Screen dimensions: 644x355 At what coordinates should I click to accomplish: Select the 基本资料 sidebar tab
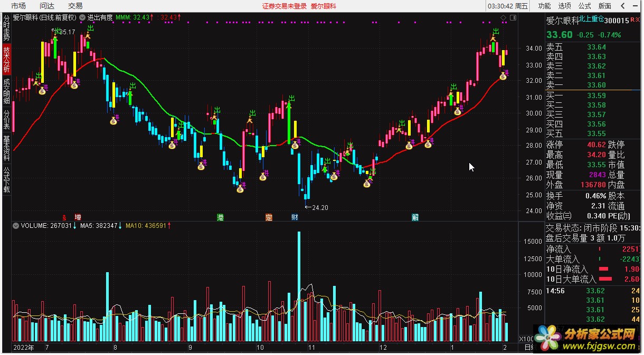[x=6, y=148]
